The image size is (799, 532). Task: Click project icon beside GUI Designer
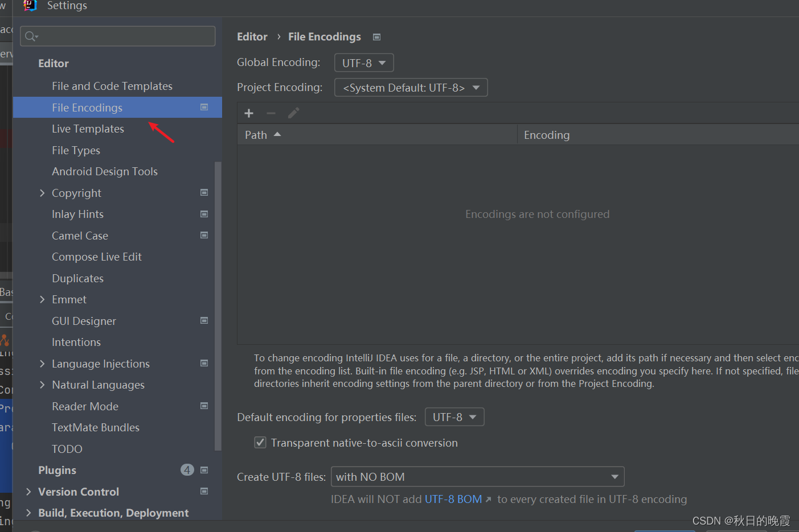tap(204, 321)
